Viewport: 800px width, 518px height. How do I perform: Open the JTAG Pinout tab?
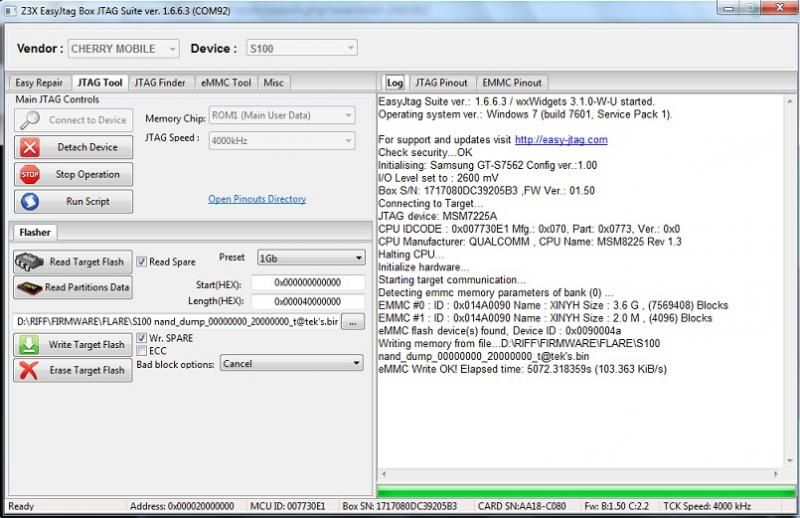coord(441,82)
